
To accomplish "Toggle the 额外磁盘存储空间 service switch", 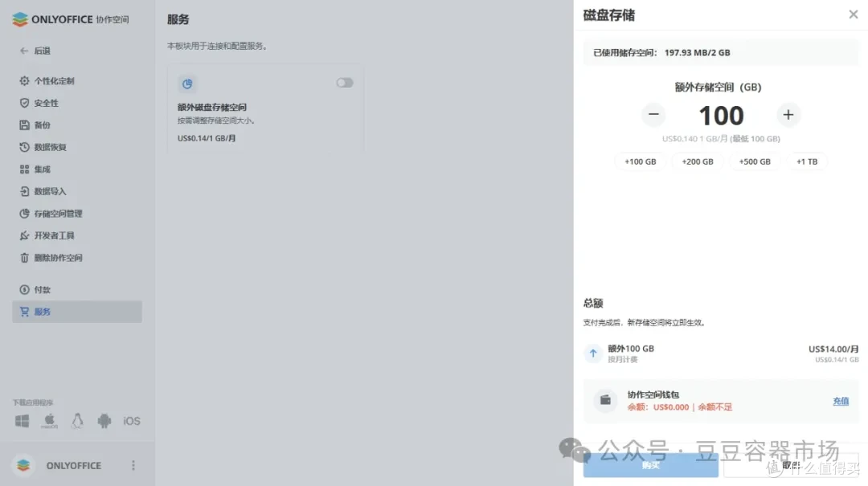I will [344, 83].
